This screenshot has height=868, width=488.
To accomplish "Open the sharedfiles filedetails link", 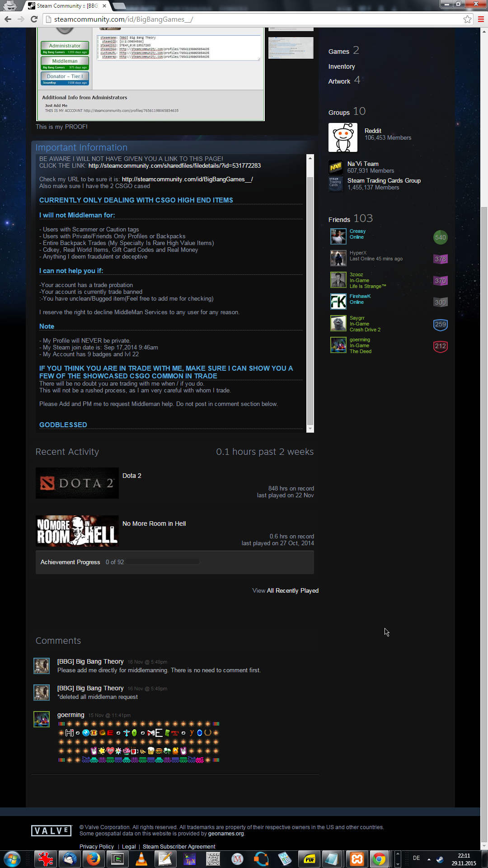I will click(x=174, y=165).
